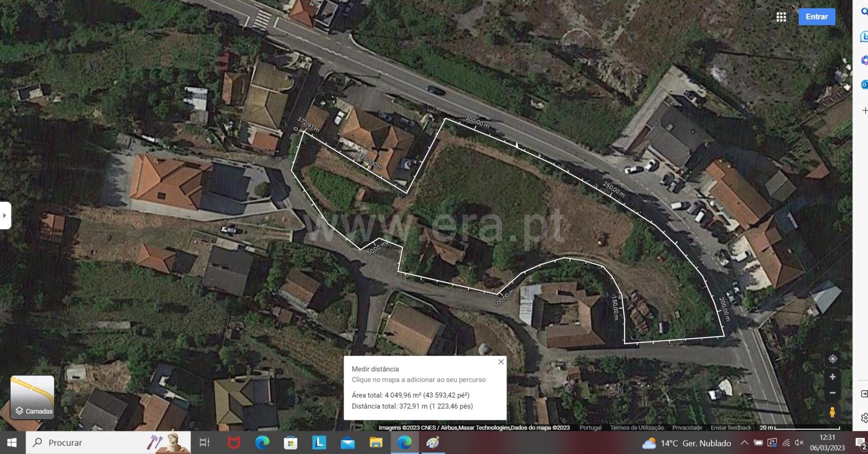Click Enviar feedback link
868x454 pixels.
tap(731, 427)
